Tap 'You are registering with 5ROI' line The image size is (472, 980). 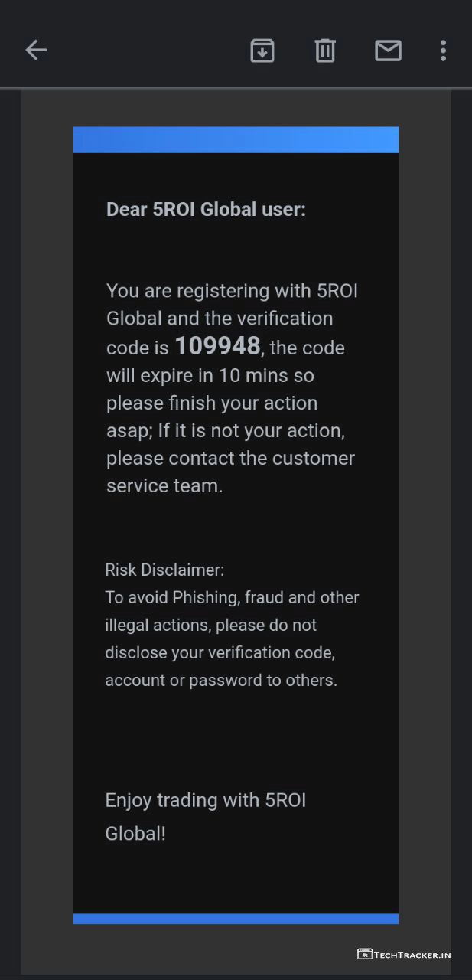tap(232, 291)
